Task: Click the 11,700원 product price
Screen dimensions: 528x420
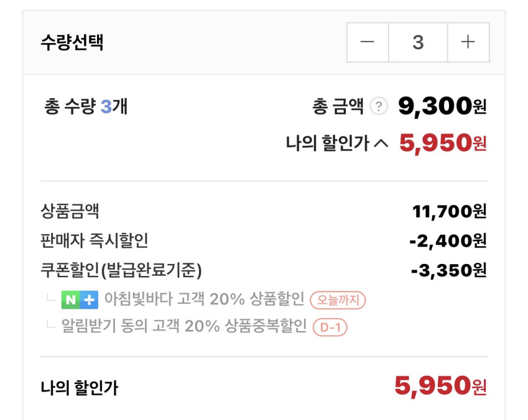Action: [449, 211]
